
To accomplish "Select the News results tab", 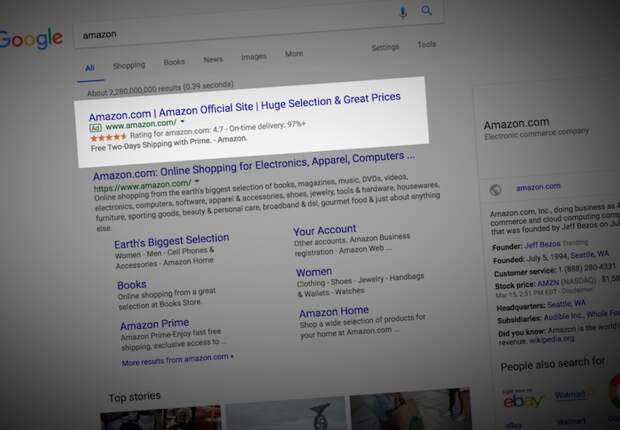I will (213, 60).
